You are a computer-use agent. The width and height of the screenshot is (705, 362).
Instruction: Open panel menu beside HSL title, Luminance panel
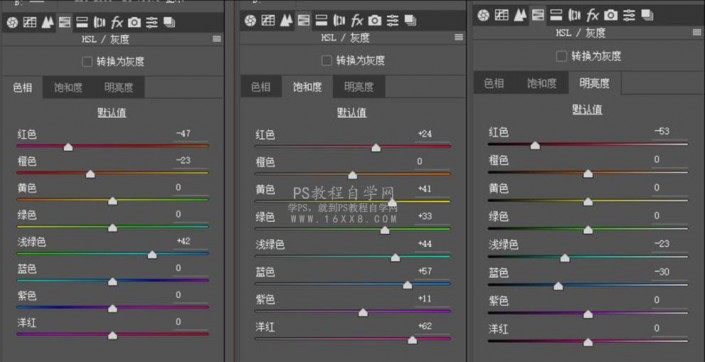(696, 32)
